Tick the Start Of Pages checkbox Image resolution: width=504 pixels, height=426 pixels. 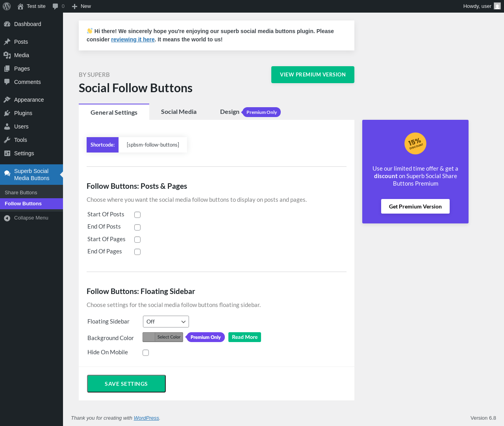point(137,240)
